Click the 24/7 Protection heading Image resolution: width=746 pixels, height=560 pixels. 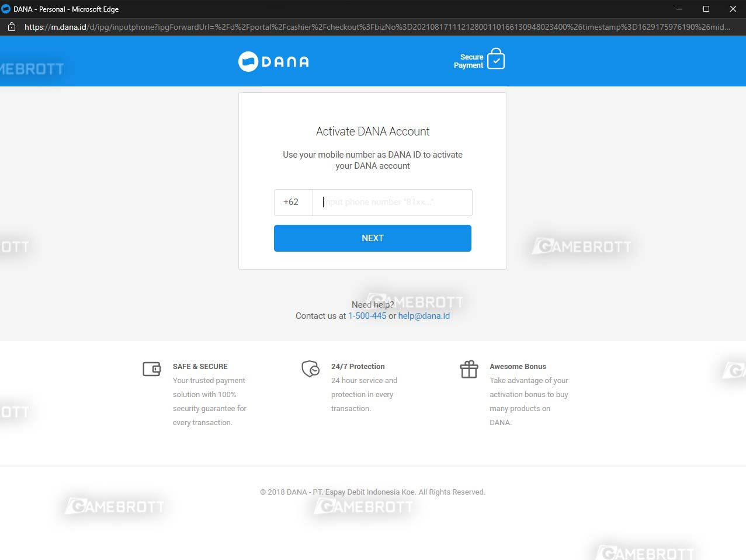[x=358, y=367]
